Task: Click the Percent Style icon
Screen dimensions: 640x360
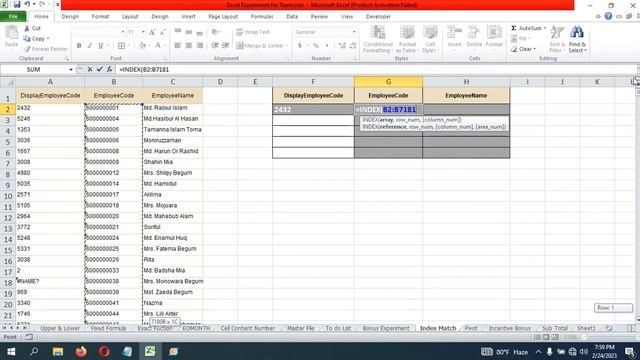Action: pyautogui.click(x=316, y=45)
